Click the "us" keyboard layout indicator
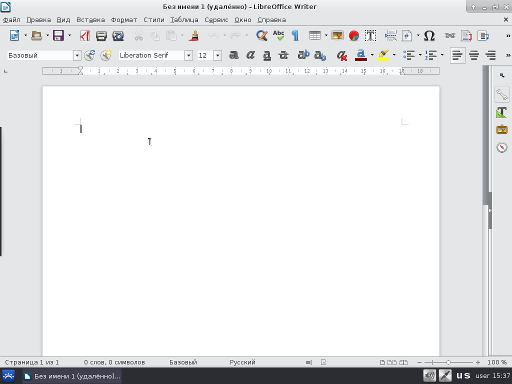 click(463, 376)
